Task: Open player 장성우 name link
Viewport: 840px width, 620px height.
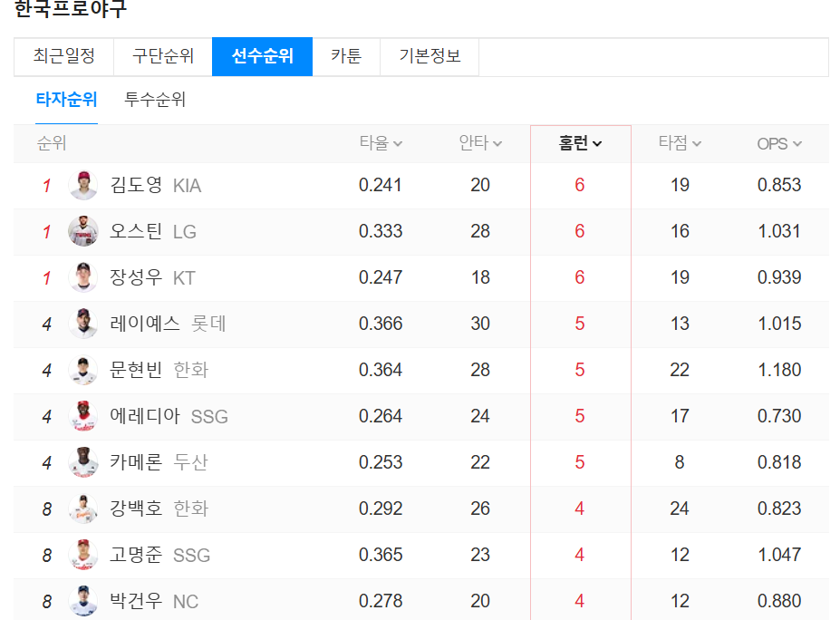Action: click(x=136, y=277)
